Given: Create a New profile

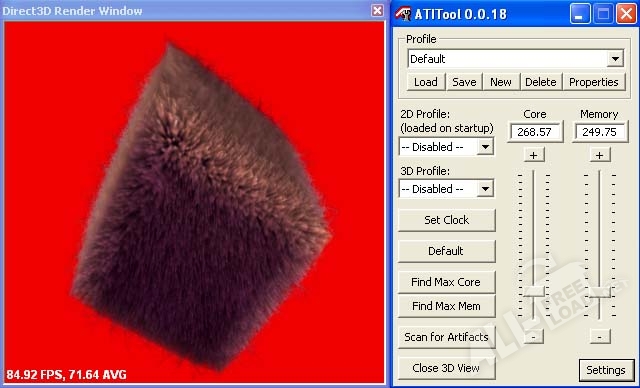Looking at the screenshot, I should pyautogui.click(x=501, y=82).
